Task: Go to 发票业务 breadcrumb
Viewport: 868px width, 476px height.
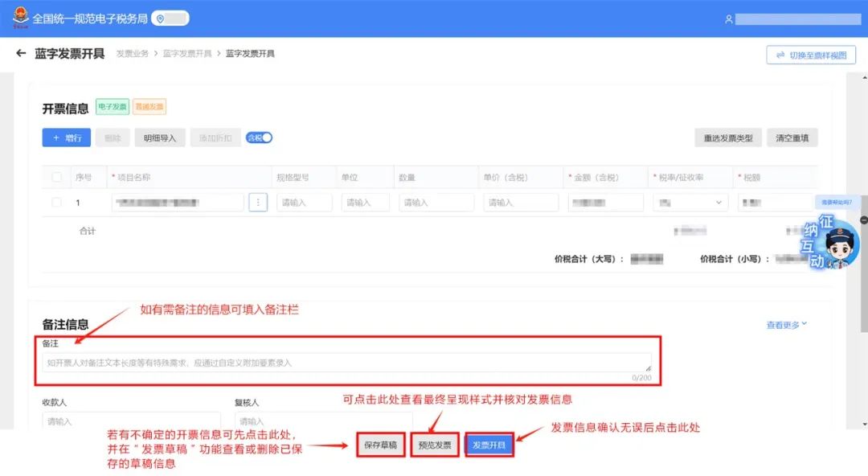Action: pos(132,54)
